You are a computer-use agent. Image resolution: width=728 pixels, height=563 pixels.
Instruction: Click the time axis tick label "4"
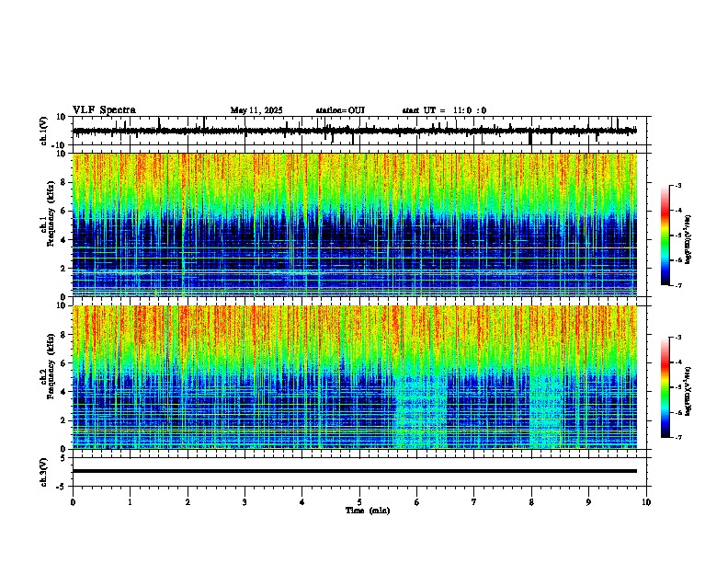click(x=302, y=502)
